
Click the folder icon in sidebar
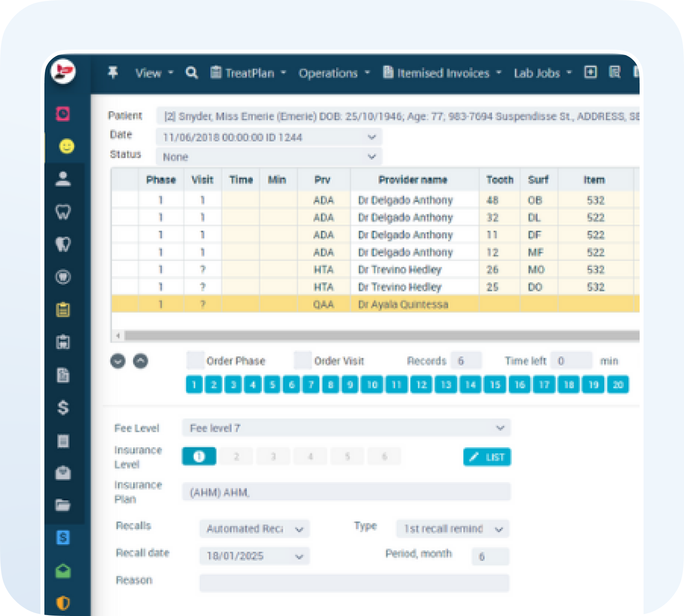63,505
